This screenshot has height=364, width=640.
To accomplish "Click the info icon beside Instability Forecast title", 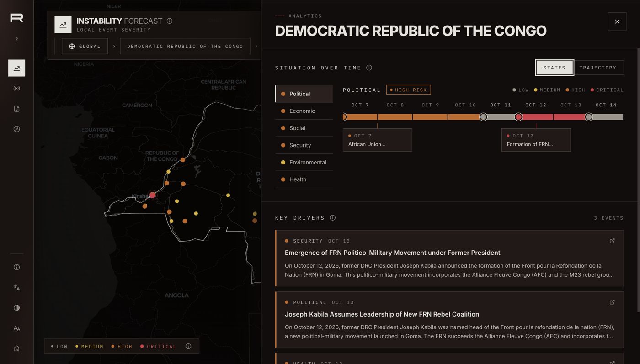I will pos(170,21).
